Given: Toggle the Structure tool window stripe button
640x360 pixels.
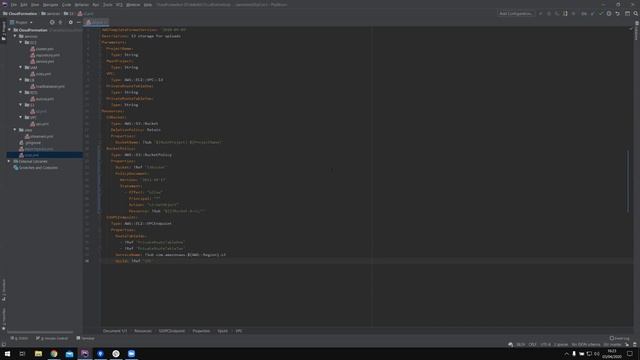Looking at the screenshot, I should [4, 290].
